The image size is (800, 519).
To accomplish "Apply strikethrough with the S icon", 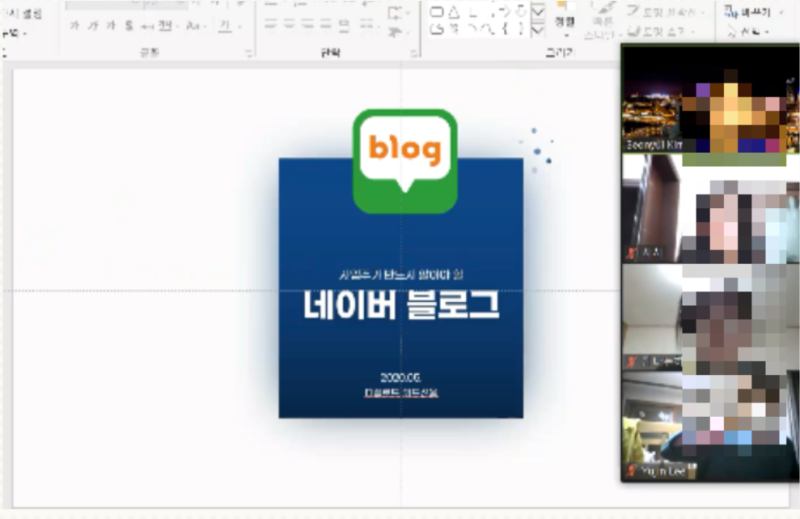I will (129, 26).
